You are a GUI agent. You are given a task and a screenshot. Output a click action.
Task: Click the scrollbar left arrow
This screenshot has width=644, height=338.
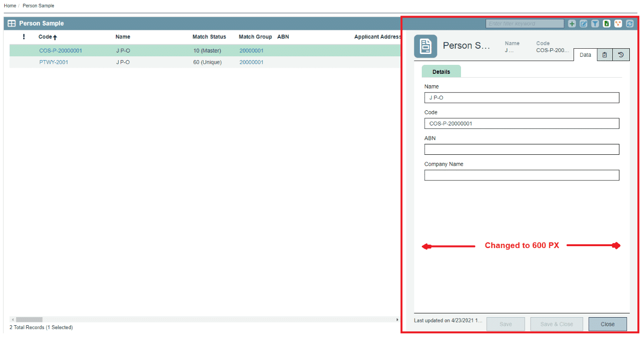tap(13, 320)
